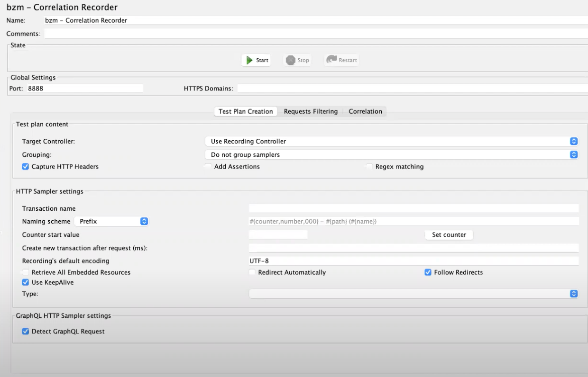
Task: Click the Set counter button
Action: [x=449, y=234]
